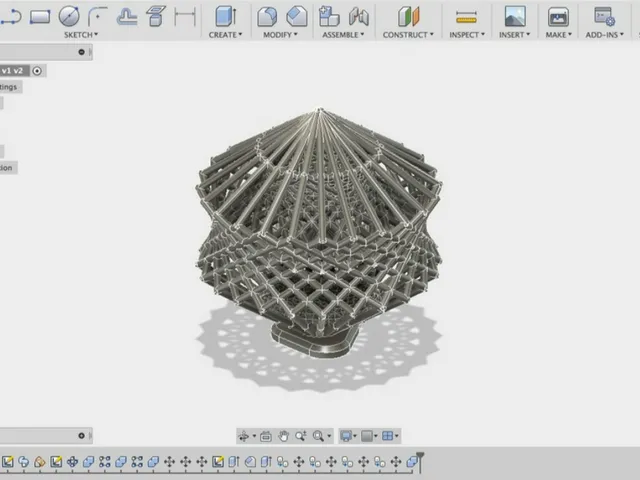Click the Zoom Window magnifier icon
Viewport: 640px width, 480px height.
pos(318,436)
